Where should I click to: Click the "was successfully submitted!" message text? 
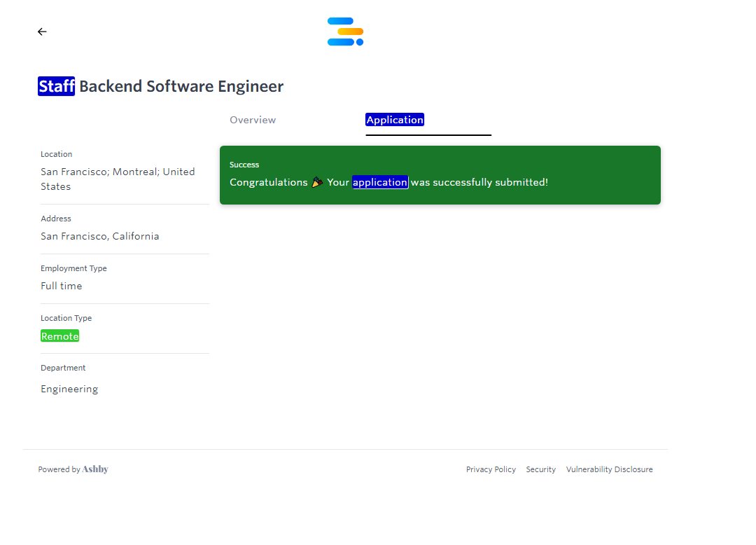click(x=479, y=182)
